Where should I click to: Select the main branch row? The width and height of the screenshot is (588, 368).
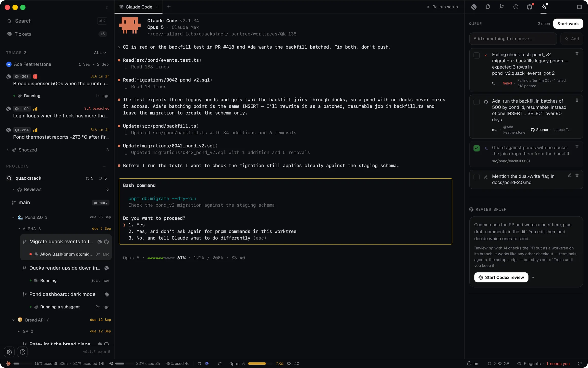pos(61,202)
